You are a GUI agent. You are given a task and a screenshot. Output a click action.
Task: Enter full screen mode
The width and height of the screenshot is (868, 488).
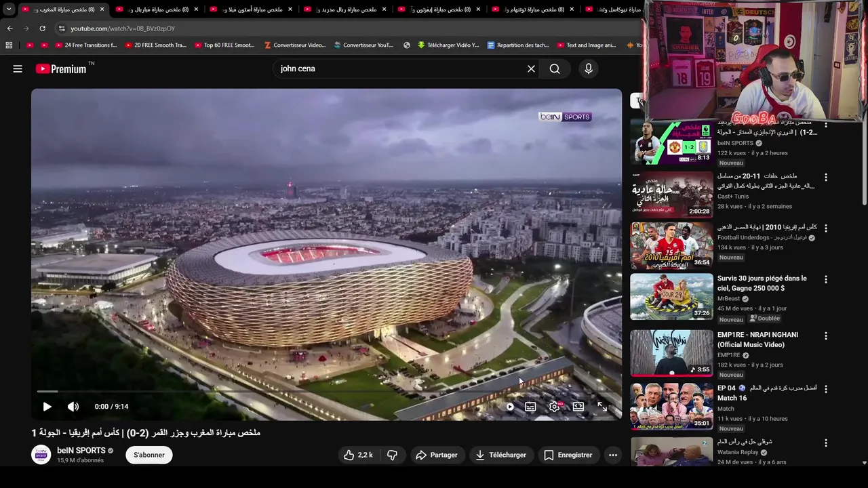pos(602,407)
